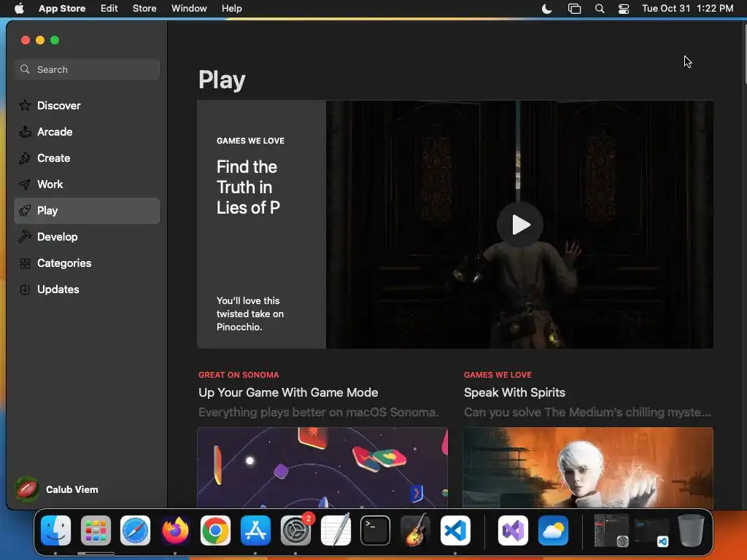The height and width of the screenshot is (560, 747).
Task: Launch Firefox from the Dock
Action: click(x=175, y=530)
